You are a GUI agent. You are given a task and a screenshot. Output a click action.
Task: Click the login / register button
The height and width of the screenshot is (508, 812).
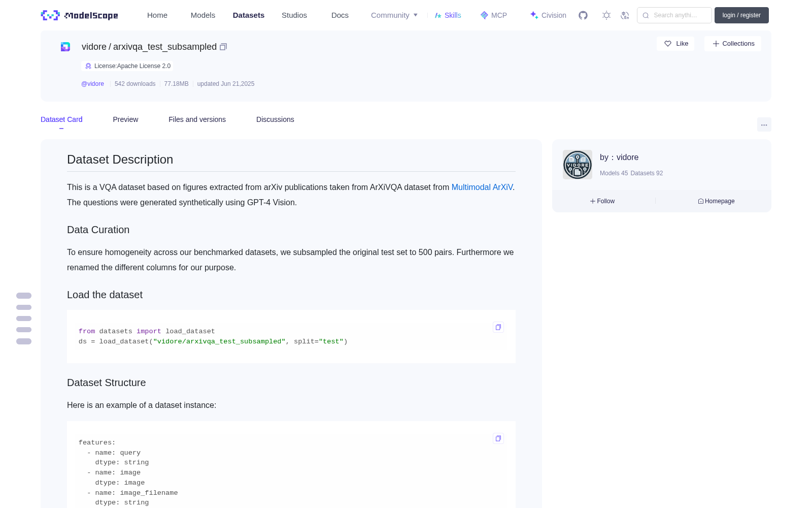click(x=741, y=15)
